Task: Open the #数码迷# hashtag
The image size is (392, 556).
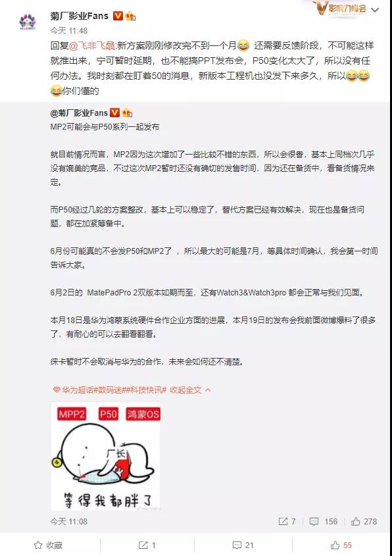Action: (109, 390)
